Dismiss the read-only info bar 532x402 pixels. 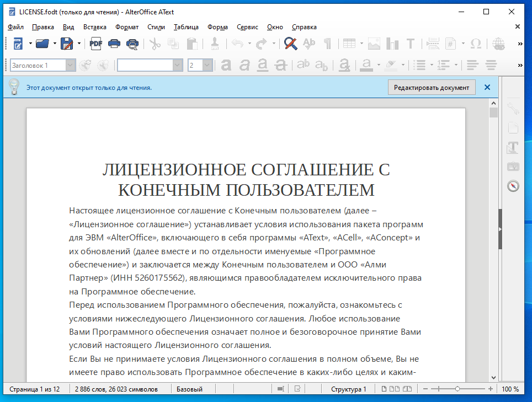[x=487, y=87]
